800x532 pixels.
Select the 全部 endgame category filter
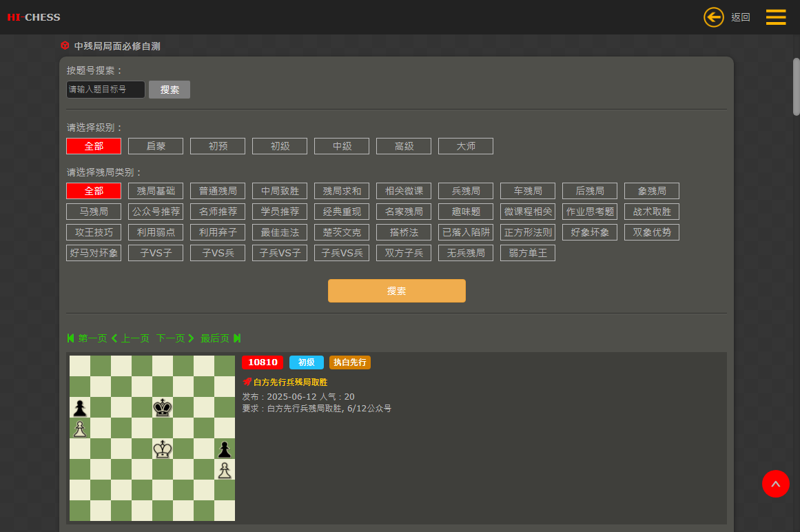point(94,191)
